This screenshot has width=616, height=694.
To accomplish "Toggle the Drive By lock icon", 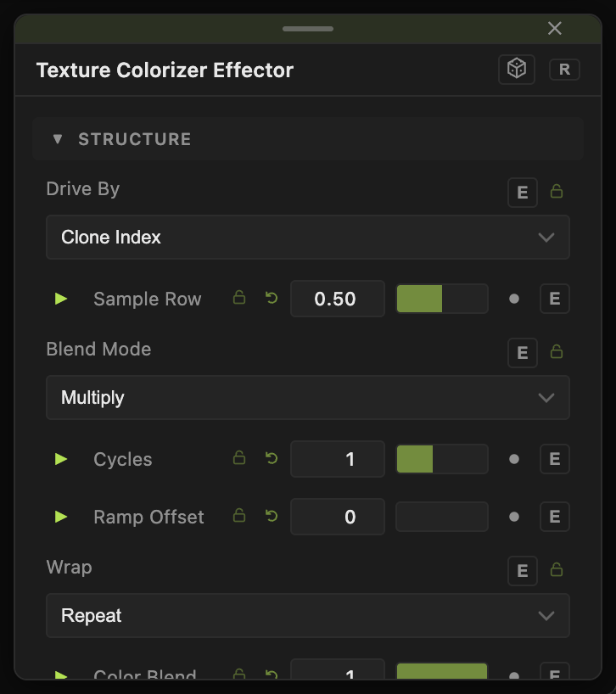I will click(557, 191).
